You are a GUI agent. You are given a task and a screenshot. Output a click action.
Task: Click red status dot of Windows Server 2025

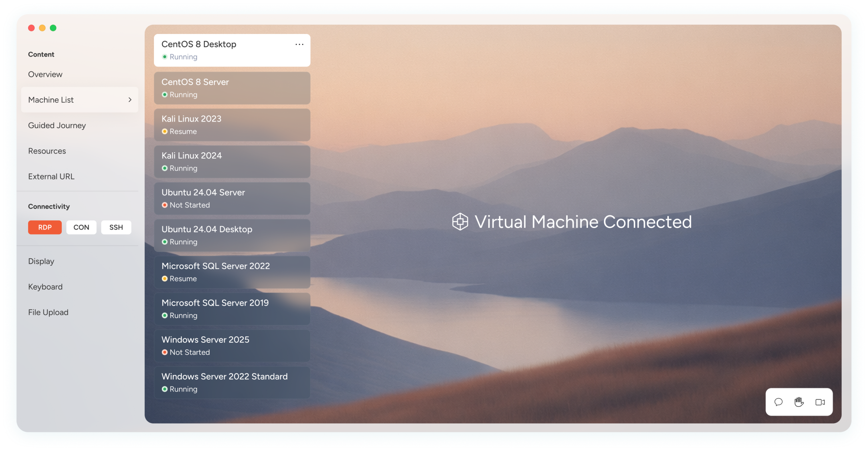[165, 352]
